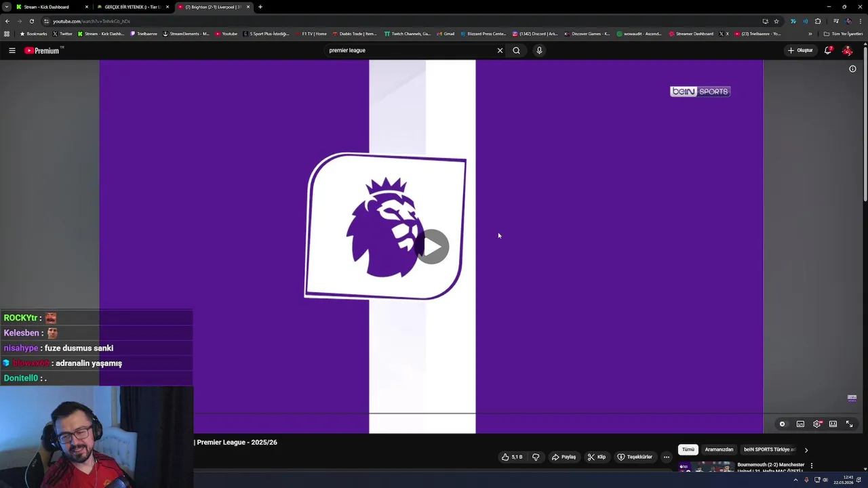Screen dimensions: 868x488
Task: Open the Discord bookmark
Action: [536, 34]
